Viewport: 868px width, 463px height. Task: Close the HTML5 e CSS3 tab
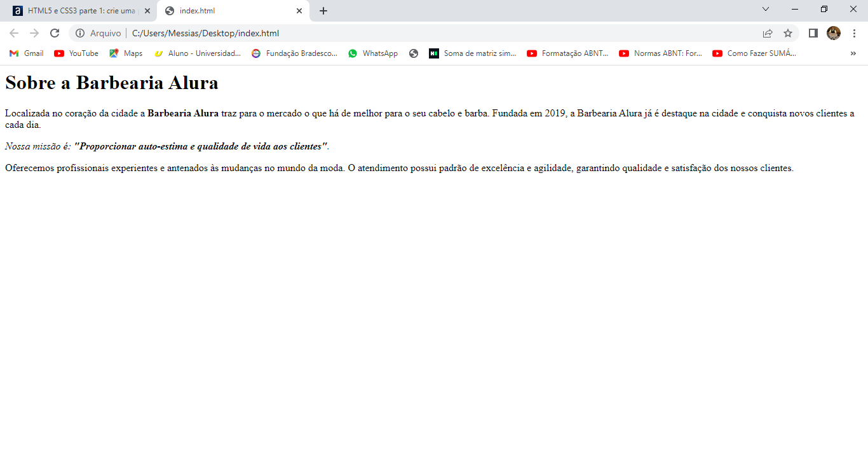pos(147,11)
